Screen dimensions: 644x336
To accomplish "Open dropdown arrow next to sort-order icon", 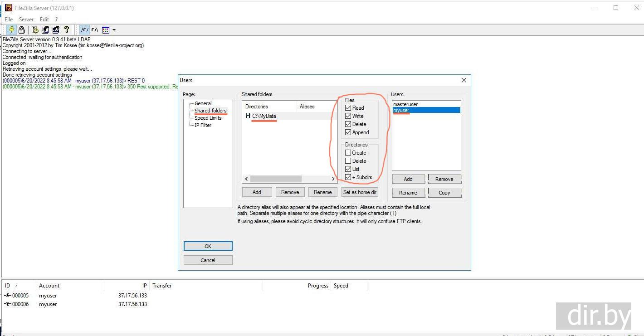I will pos(114,30).
